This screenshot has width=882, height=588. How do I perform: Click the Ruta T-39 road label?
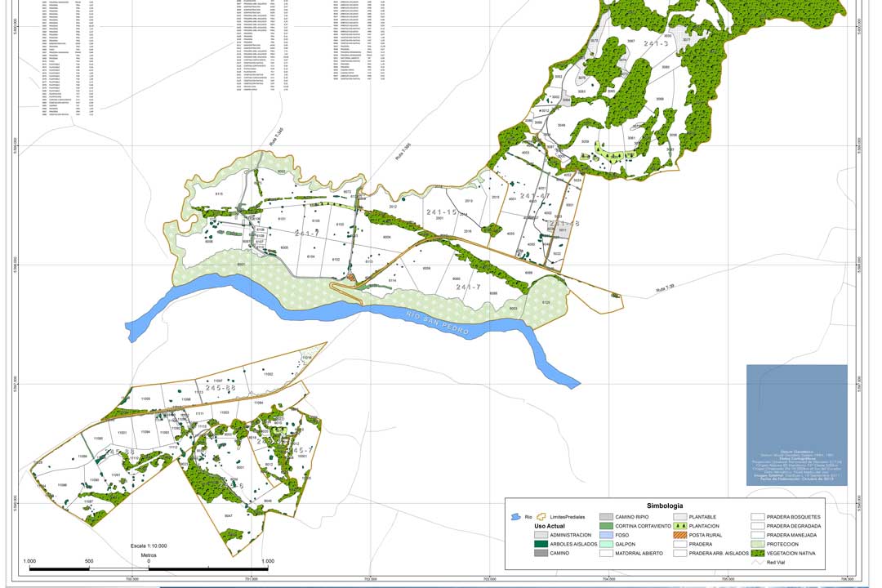click(x=665, y=287)
